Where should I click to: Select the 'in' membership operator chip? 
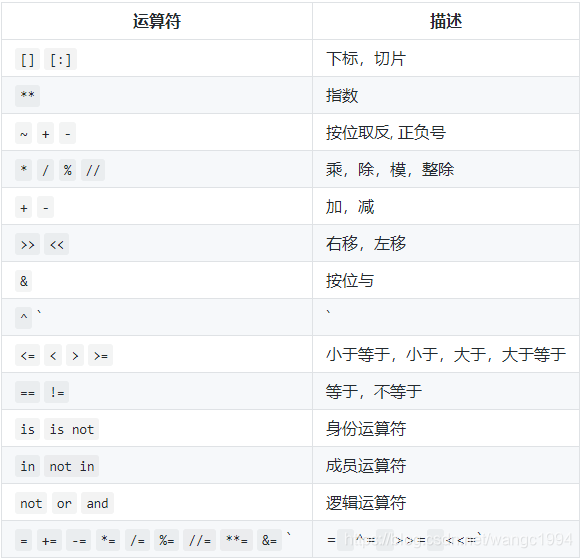(27, 466)
